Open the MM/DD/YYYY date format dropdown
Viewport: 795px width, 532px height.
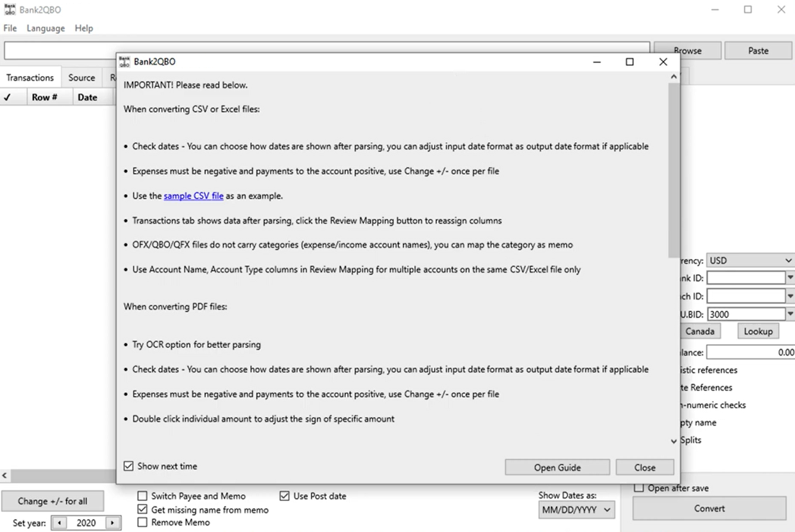[577, 509]
